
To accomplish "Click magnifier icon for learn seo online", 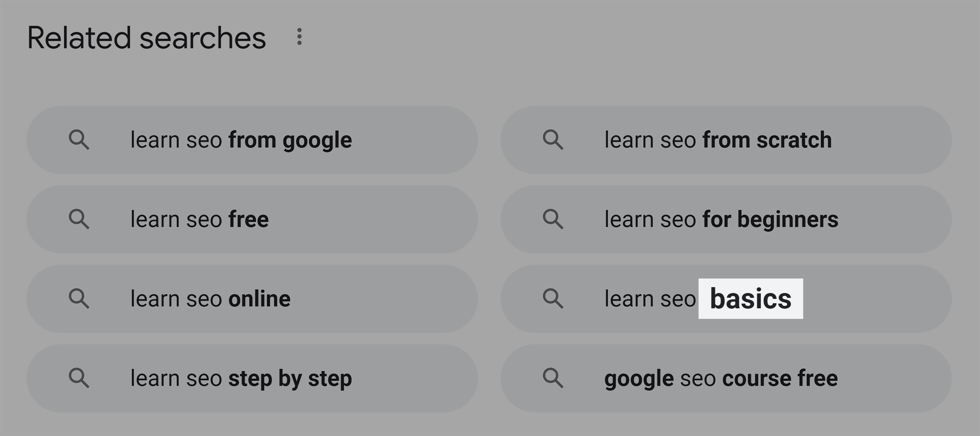I will click(x=79, y=299).
